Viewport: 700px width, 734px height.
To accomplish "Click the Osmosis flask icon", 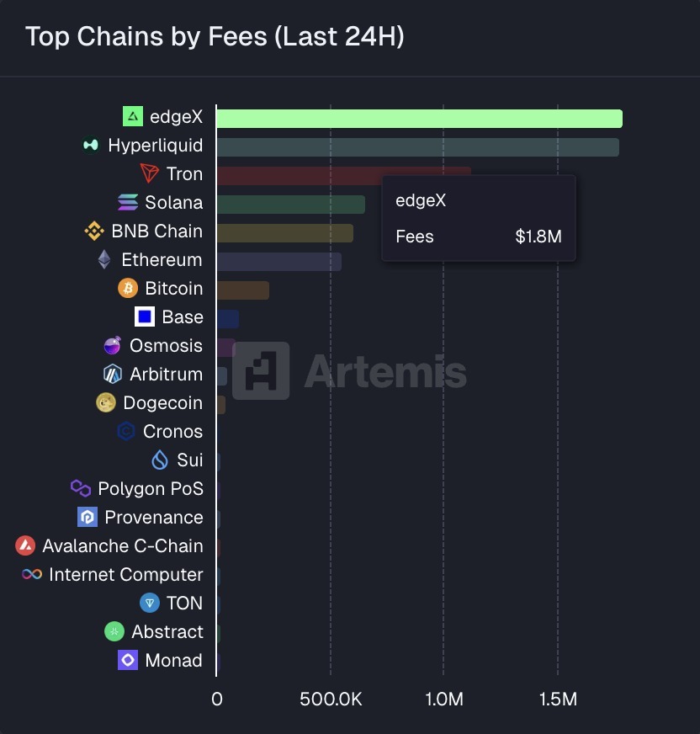I will point(113,346).
